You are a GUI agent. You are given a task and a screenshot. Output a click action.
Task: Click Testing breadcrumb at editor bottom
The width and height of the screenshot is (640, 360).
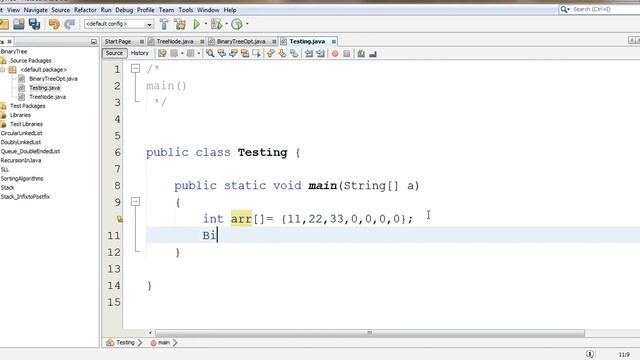click(125, 342)
